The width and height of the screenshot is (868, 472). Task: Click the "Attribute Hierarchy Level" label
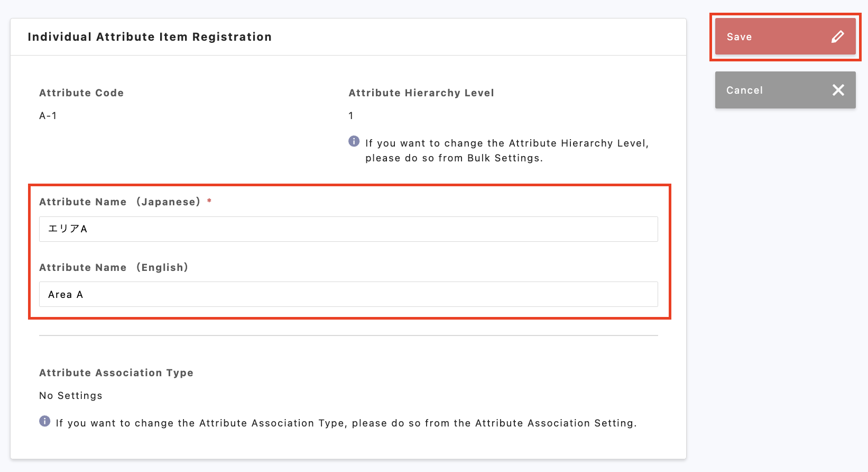(421, 93)
